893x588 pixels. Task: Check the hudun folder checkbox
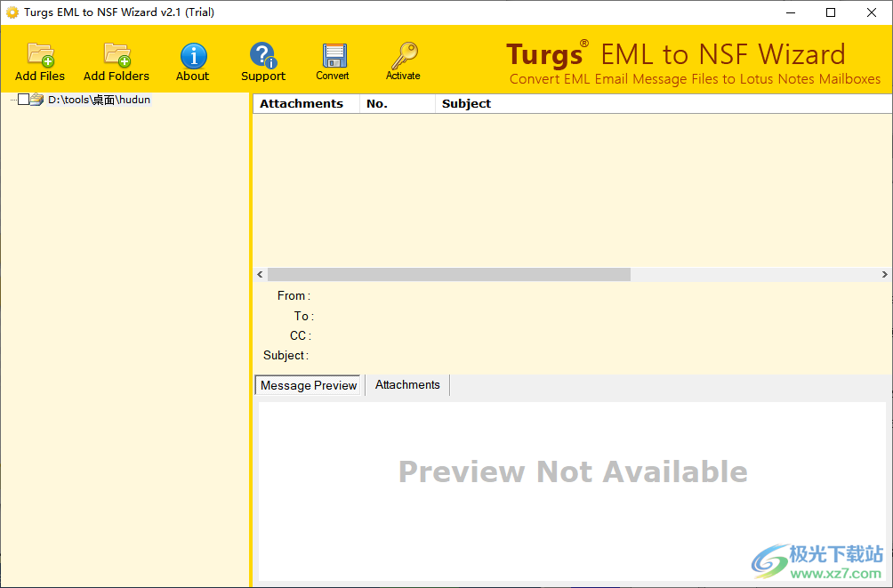pyautogui.click(x=22, y=100)
